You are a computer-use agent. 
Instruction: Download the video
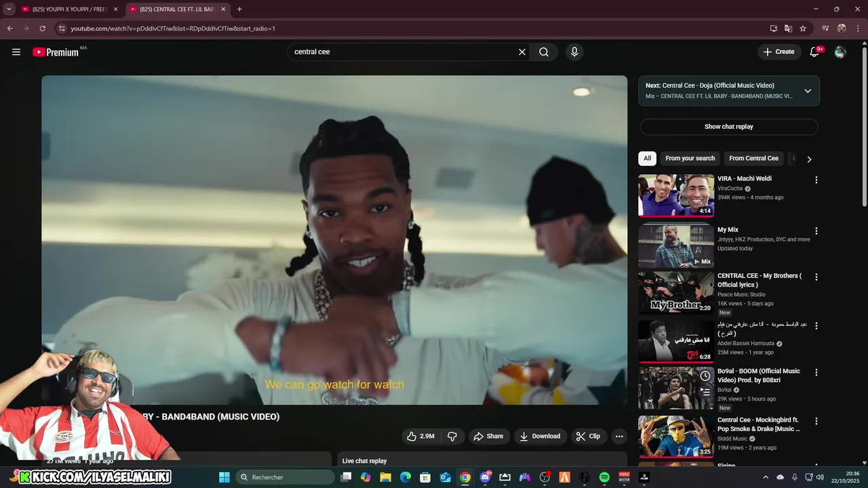click(x=540, y=436)
